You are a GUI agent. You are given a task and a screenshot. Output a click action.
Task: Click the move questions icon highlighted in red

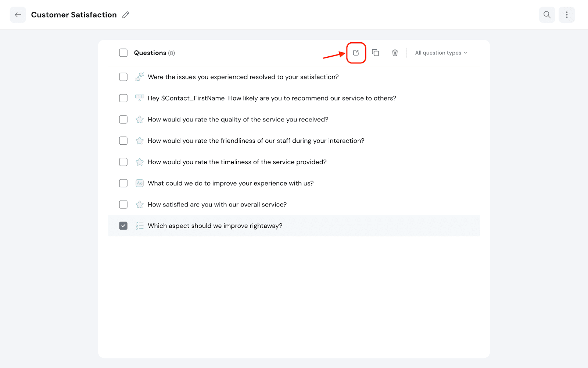[x=356, y=53]
